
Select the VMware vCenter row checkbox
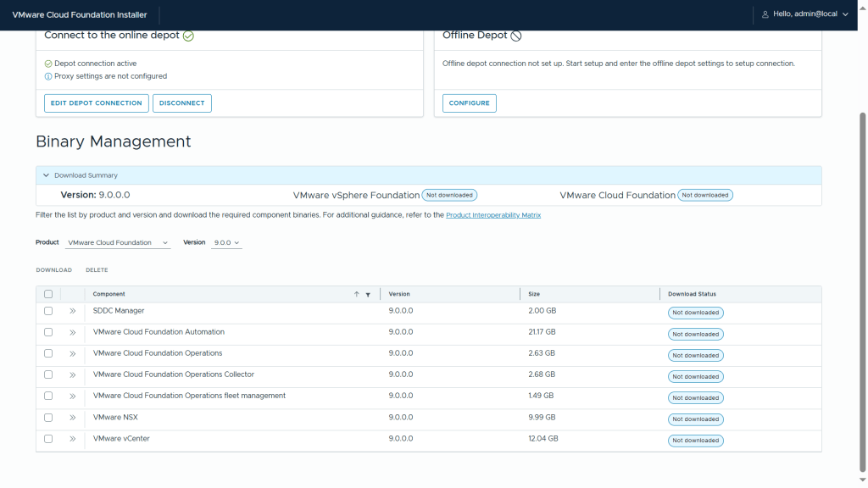48,439
